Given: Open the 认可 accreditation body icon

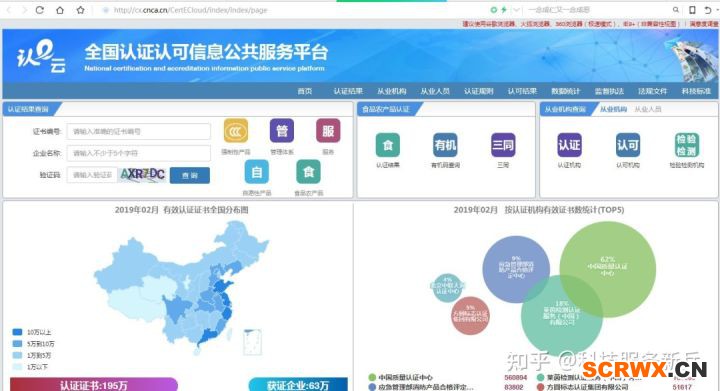Looking at the screenshot, I should click(x=628, y=145).
